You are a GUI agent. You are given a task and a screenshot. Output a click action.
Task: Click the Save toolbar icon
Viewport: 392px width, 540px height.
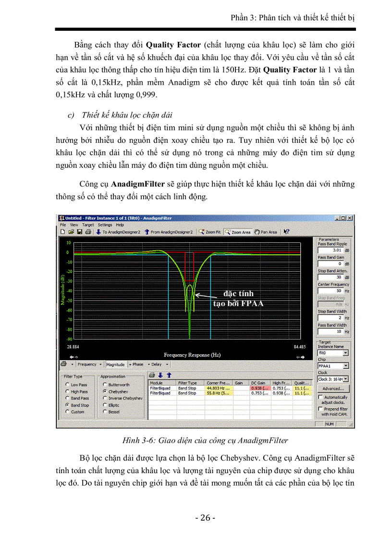[80, 231]
